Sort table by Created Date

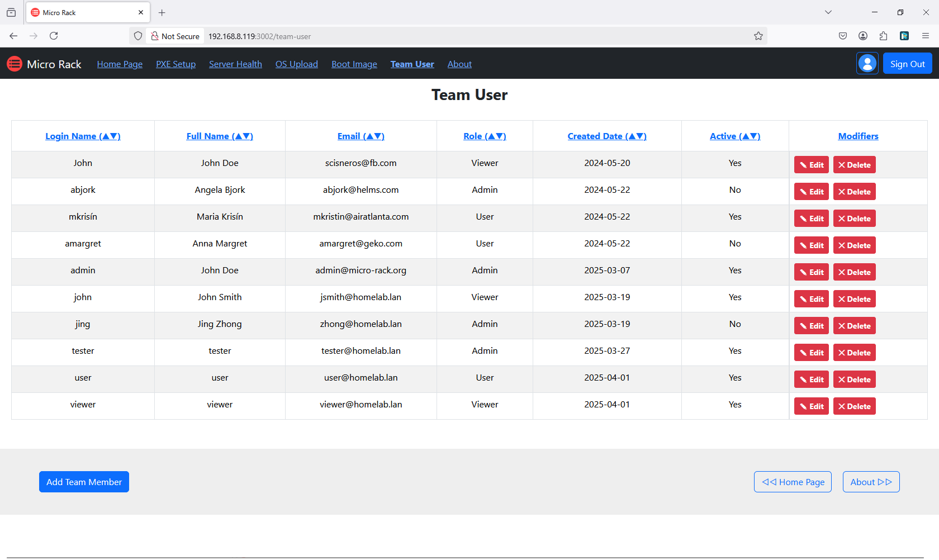[607, 136]
